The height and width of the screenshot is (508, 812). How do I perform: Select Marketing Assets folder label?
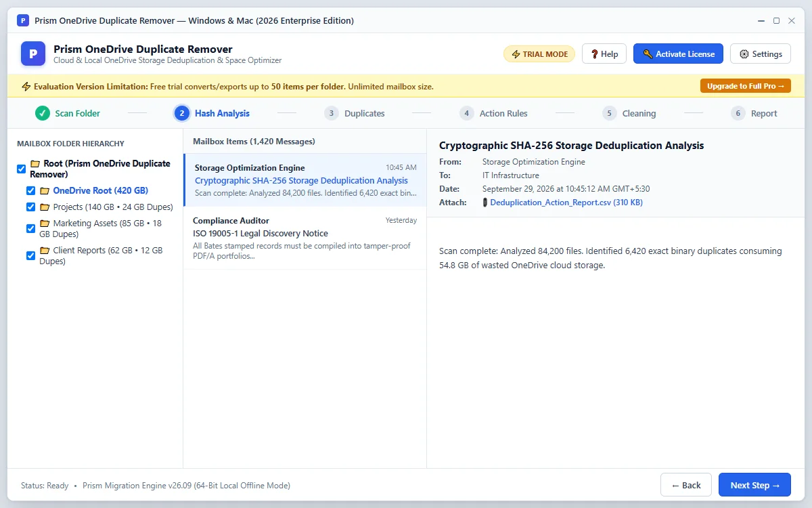101,229
